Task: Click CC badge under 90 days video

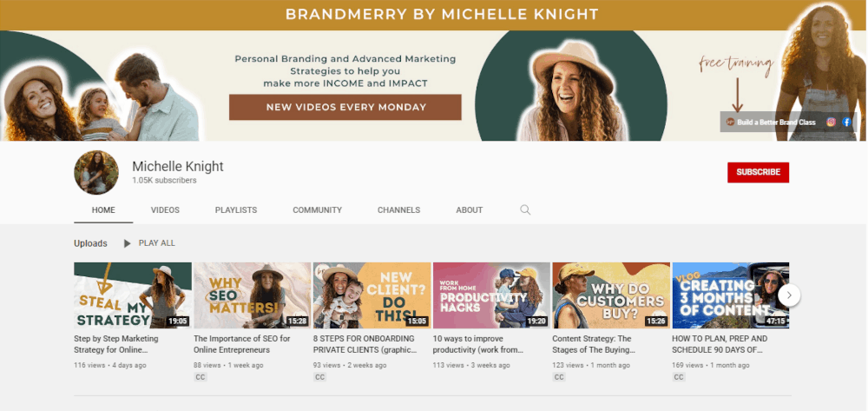Action: [678, 377]
